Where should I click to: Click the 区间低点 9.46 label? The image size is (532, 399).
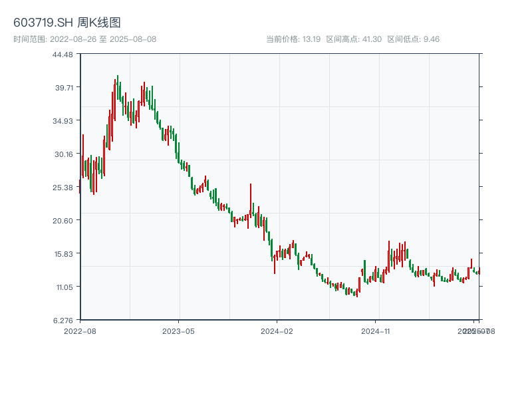coord(413,39)
